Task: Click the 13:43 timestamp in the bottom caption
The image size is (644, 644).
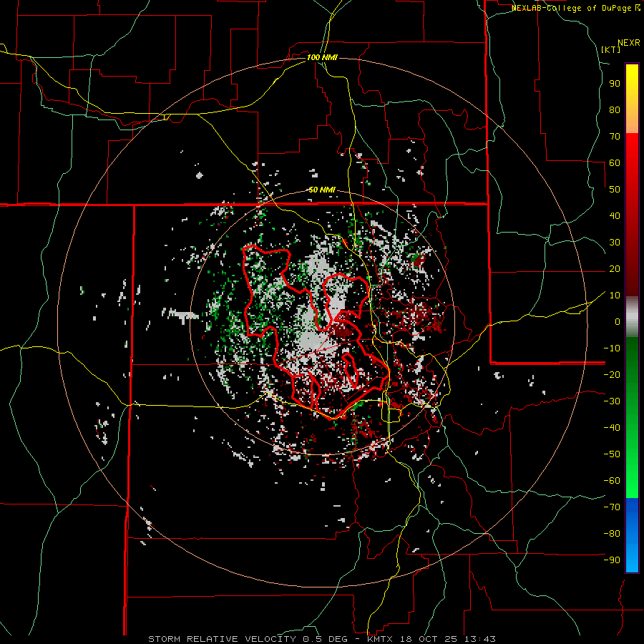Action: coord(479,639)
